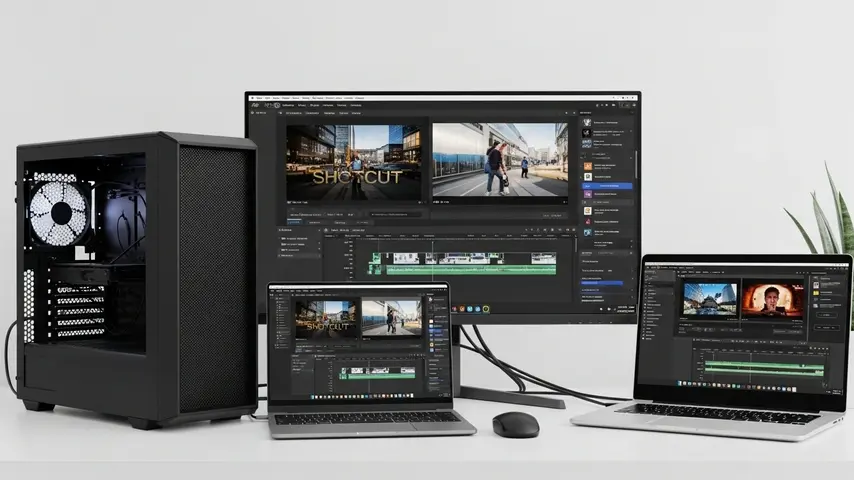Select the last video clip on the monitor timeline
Viewport: 854px width, 480px height.
[544, 258]
